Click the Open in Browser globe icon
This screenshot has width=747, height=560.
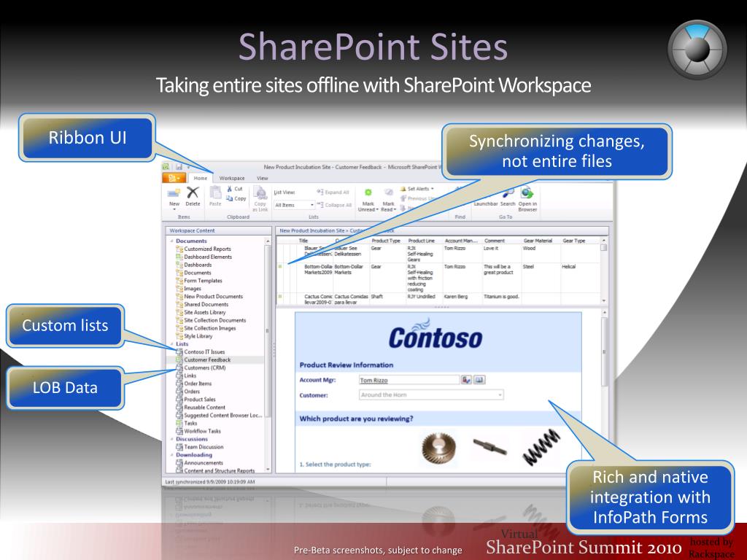pos(527,192)
